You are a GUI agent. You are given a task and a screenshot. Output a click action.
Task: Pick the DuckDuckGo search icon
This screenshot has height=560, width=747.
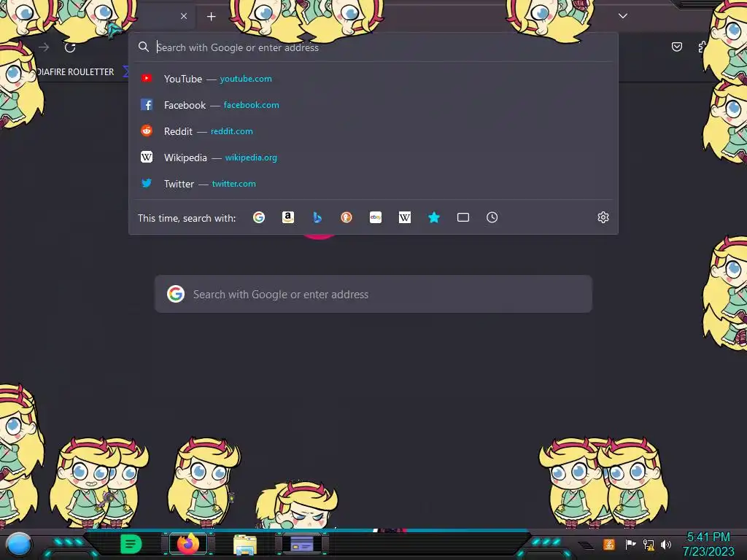(x=347, y=217)
